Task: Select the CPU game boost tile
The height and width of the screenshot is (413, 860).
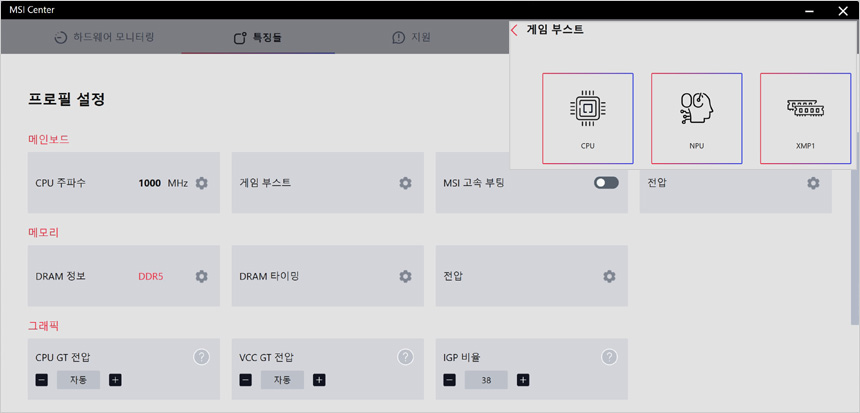Action: [588, 118]
